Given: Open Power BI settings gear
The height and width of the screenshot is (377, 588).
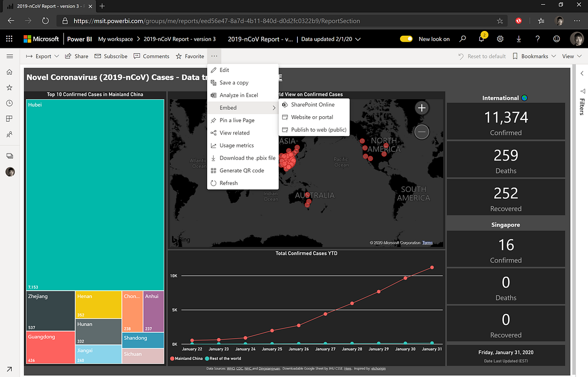Looking at the screenshot, I should [500, 38].
